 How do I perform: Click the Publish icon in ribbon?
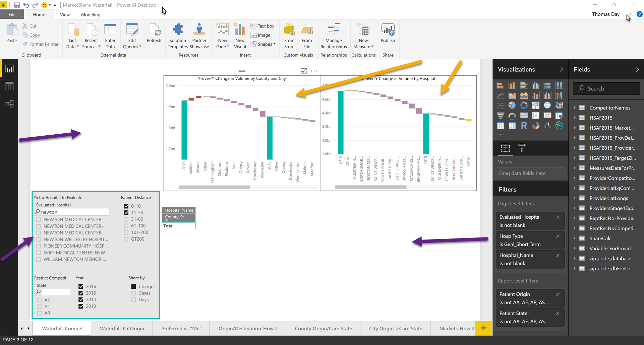click(x=388, y=30)
